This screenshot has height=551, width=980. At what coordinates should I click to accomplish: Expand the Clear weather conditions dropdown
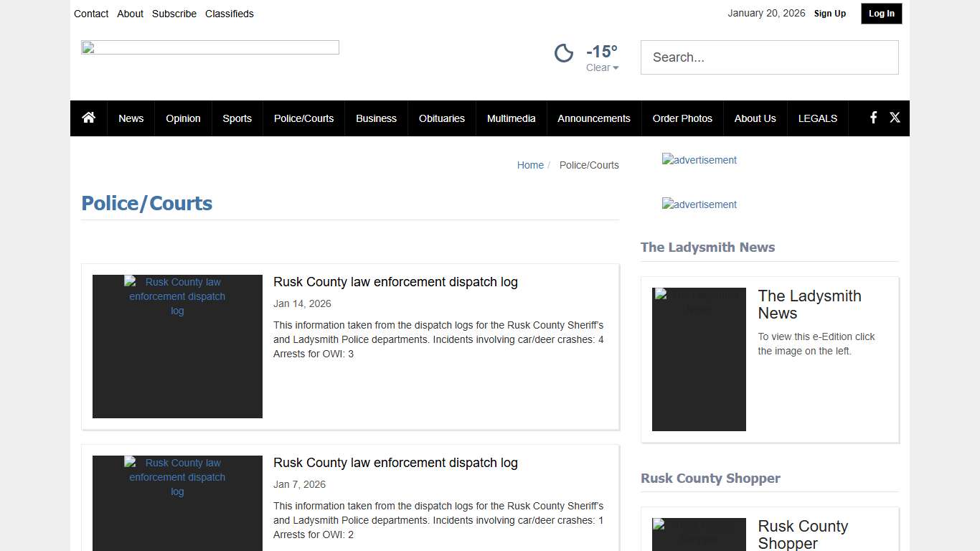(x=602, y=67)
